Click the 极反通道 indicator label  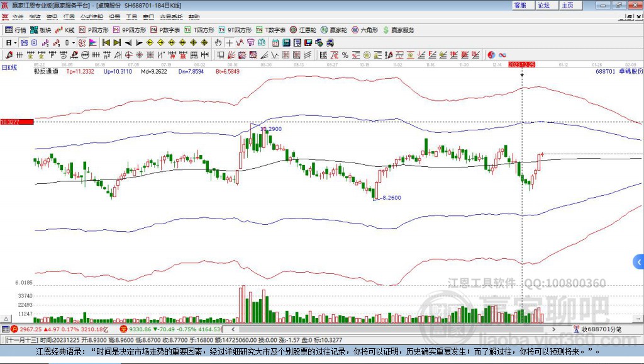coord(46,71)
